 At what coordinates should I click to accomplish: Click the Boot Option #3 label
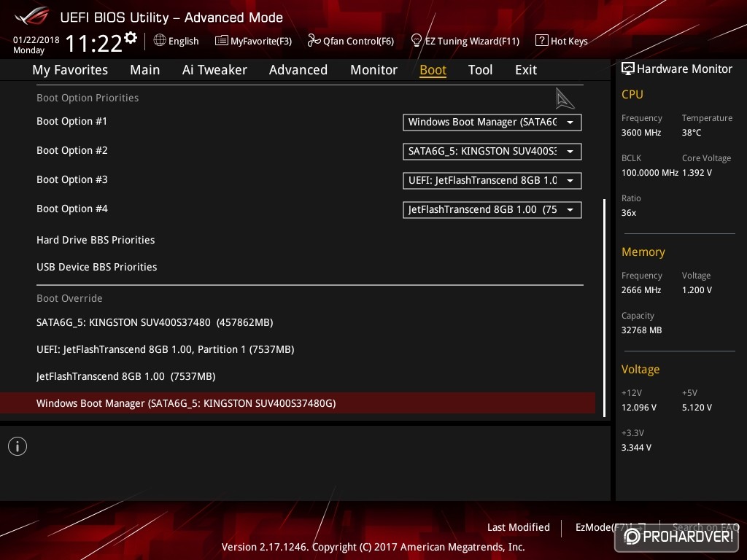[72, 179]
